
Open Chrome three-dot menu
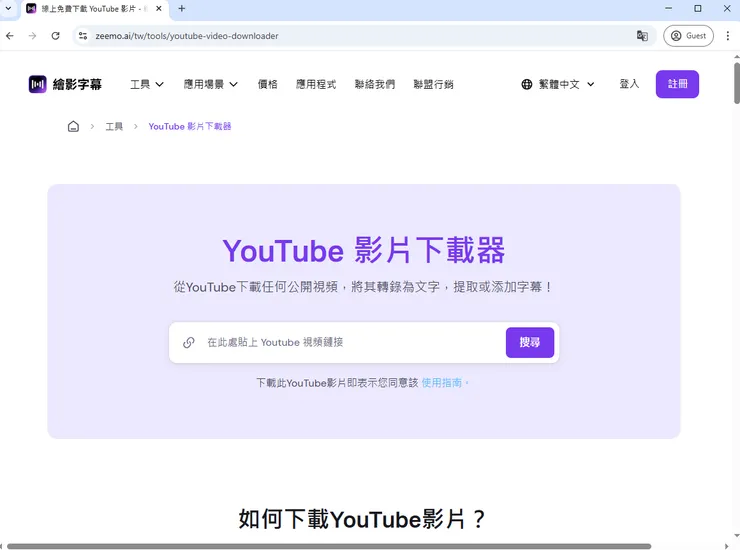coord(727,36)
